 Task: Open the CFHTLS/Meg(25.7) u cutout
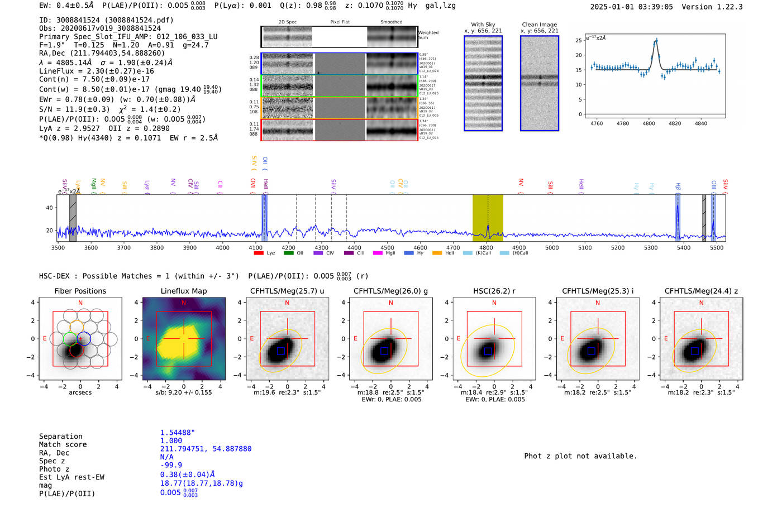(287, 339)
